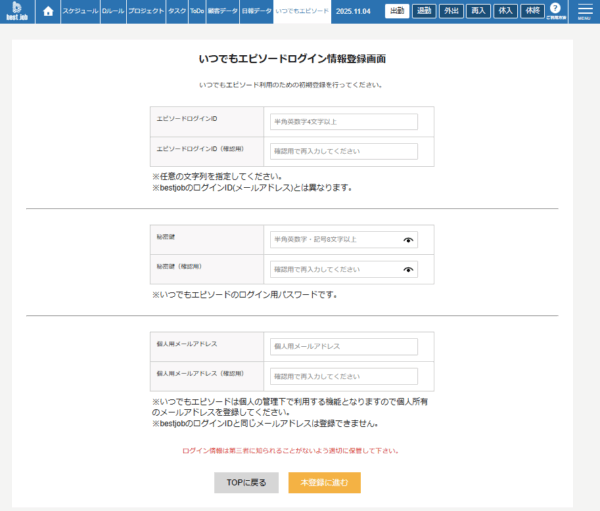This screenshot has width=600, height=511.
Task: Click the 外出 button
Action: pos(452,11)
